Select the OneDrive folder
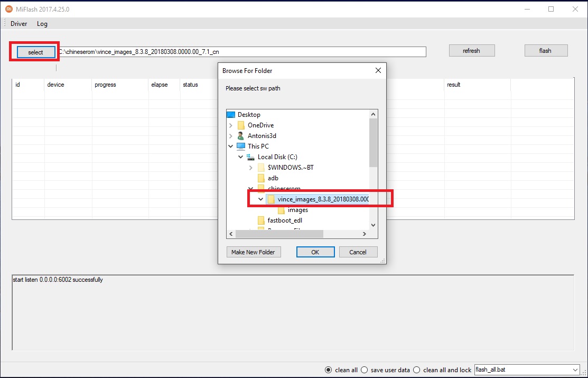The image size is (588, 378). [260, 125]
